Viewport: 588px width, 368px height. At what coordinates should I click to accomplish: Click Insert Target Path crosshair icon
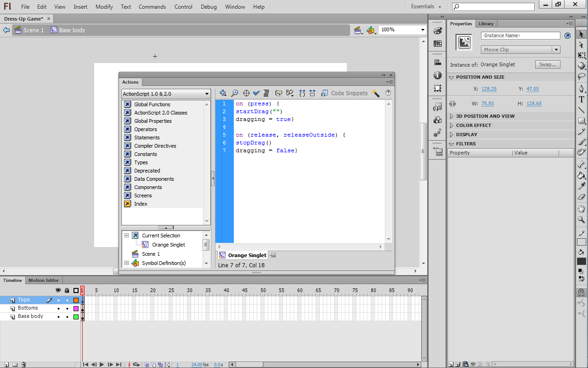click(x=246, y=93)
